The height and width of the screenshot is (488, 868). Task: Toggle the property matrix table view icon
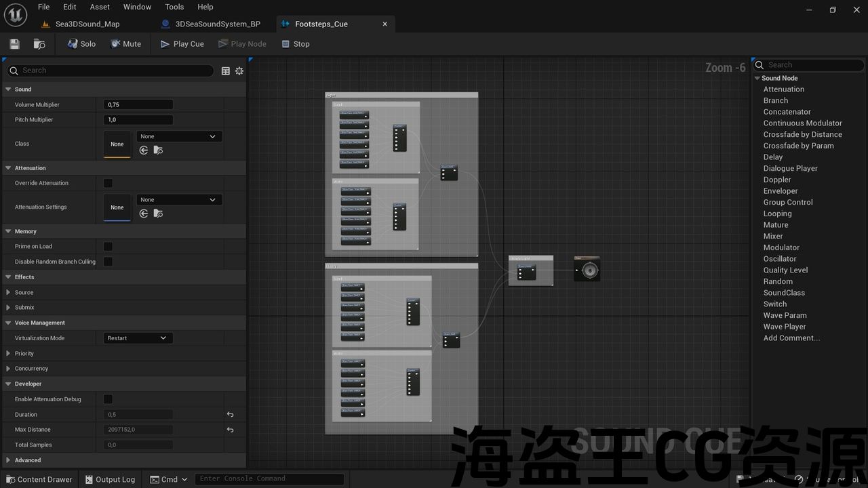(x=226, y=70)
